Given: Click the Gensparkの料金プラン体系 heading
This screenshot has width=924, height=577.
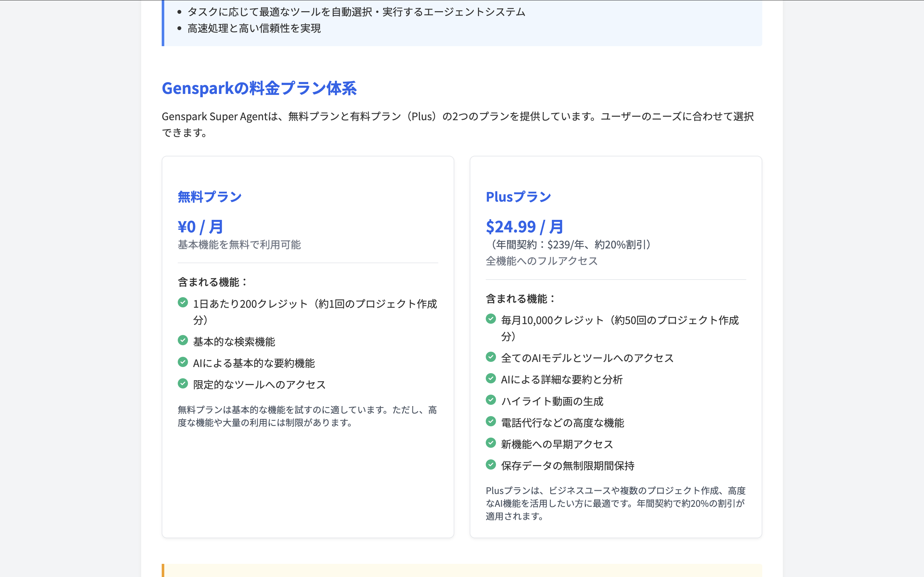Looking at the screenshot, I should (259, 88).
